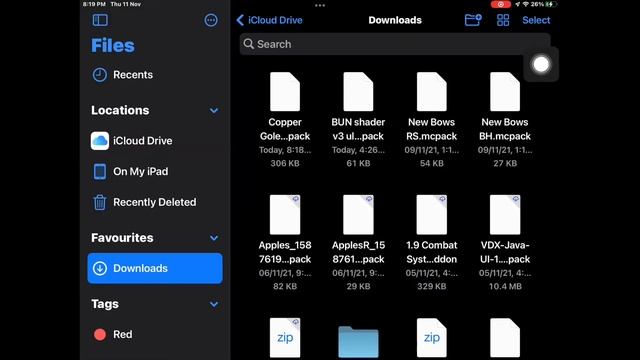Collapse the Locations section
640x360 pixels.
coord(214,111)
